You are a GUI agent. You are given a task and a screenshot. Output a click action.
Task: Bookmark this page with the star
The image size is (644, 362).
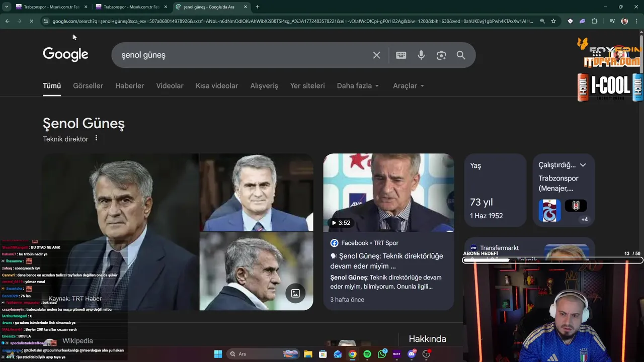pyautogui.click(x=553, y=21)
